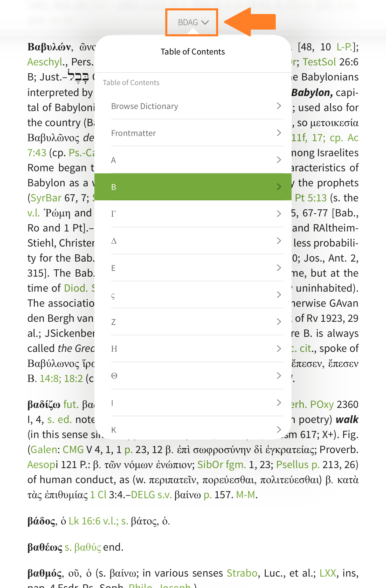
Task: Open the BDAG title dropdown
Action: coord(192,23)
